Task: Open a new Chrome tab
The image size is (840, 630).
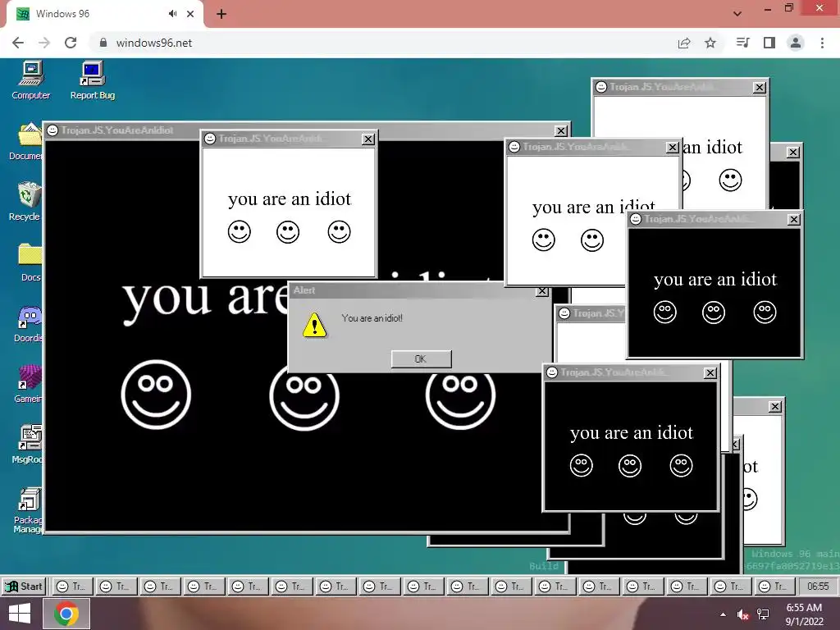Action: pyautogui.click(x=221, y=14)
